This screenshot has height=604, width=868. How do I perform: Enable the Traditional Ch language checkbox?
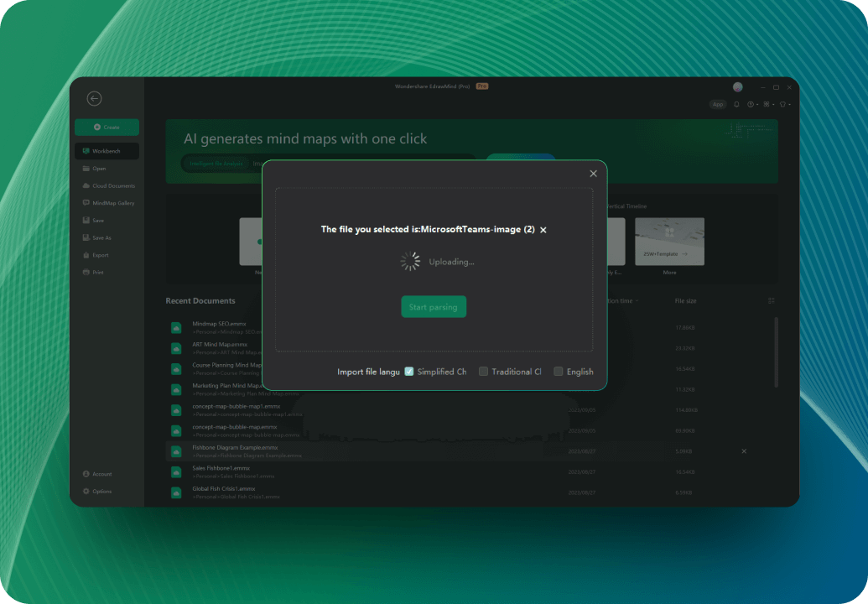click(483, 372)
